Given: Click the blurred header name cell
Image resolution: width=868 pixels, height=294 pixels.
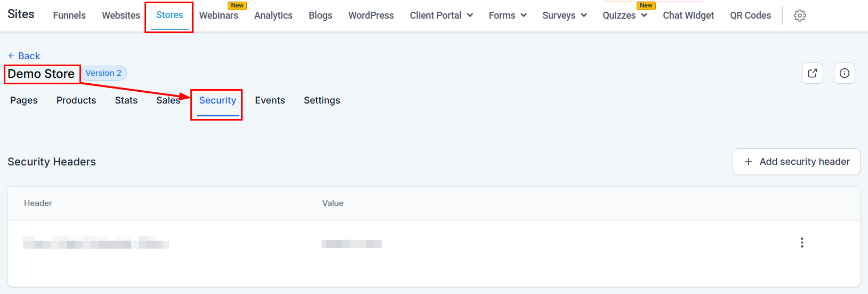Looking at the screenshot, I should click(96, 243).
